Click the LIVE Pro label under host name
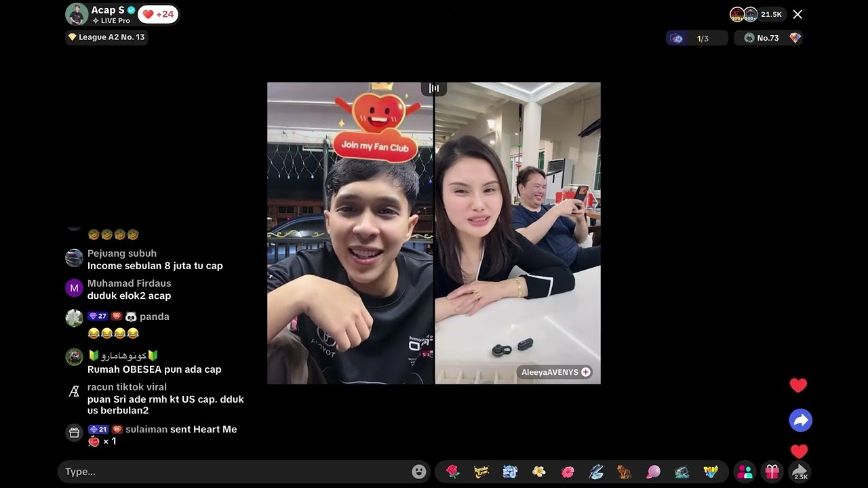 pos(111,21)
